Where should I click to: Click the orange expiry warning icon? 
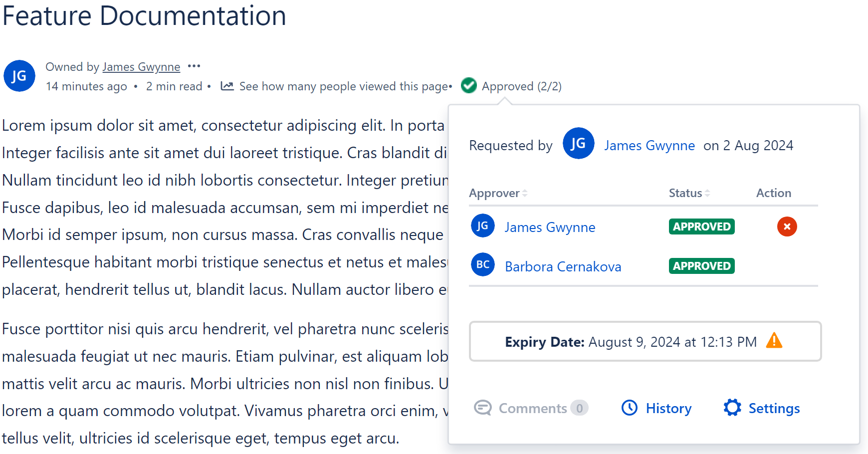(x=774, y=341)
